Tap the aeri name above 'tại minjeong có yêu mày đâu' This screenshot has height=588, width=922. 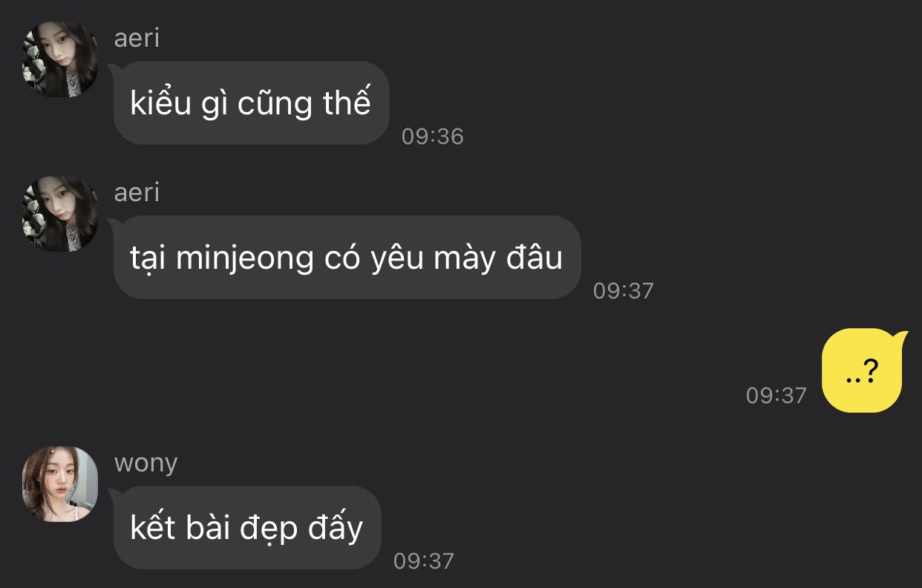point(137,192)
